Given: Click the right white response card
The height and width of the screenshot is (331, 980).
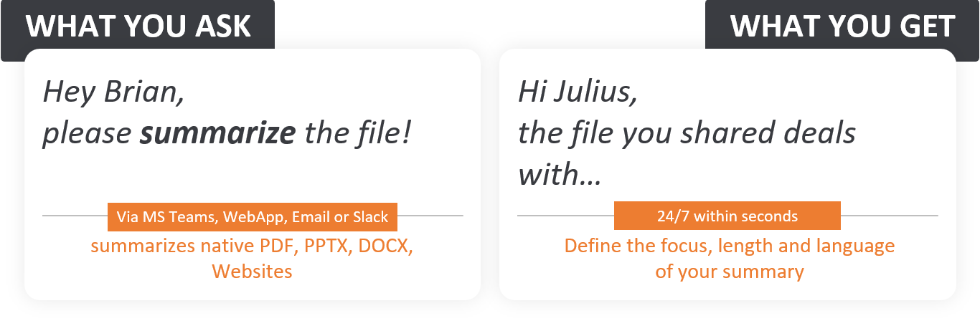Looking at the screenshot, I should (x=727, y=174).
